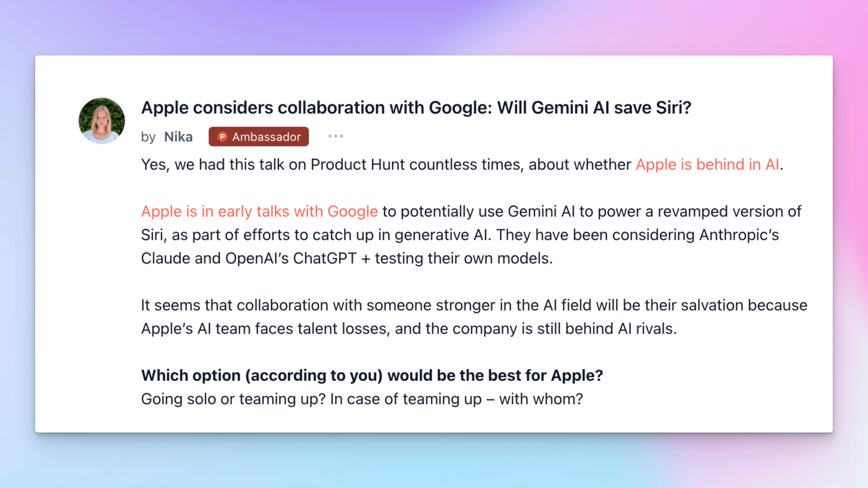Open the author name Nika

pyautogui.click(x=178, y=136)
